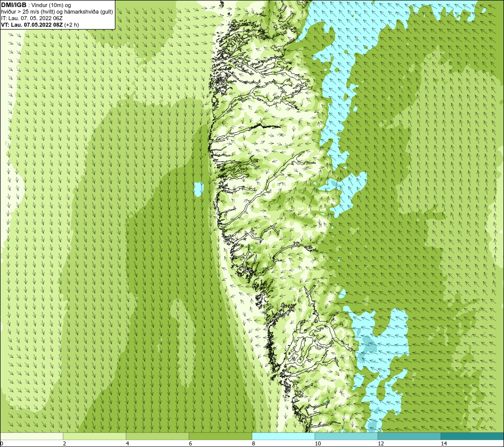Click the scale label '4'
This screenshot has width=504, height=447.
pyautogui.click(x=128, y=443)
